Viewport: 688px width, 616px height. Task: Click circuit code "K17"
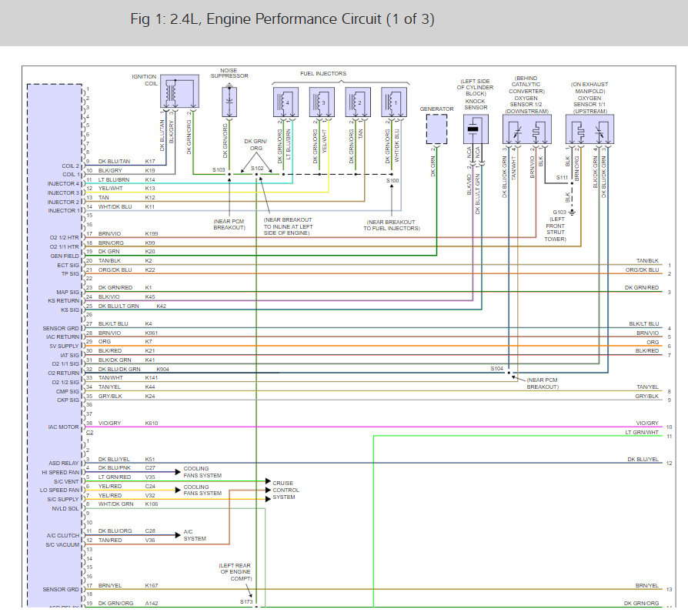tap(150, 162)
